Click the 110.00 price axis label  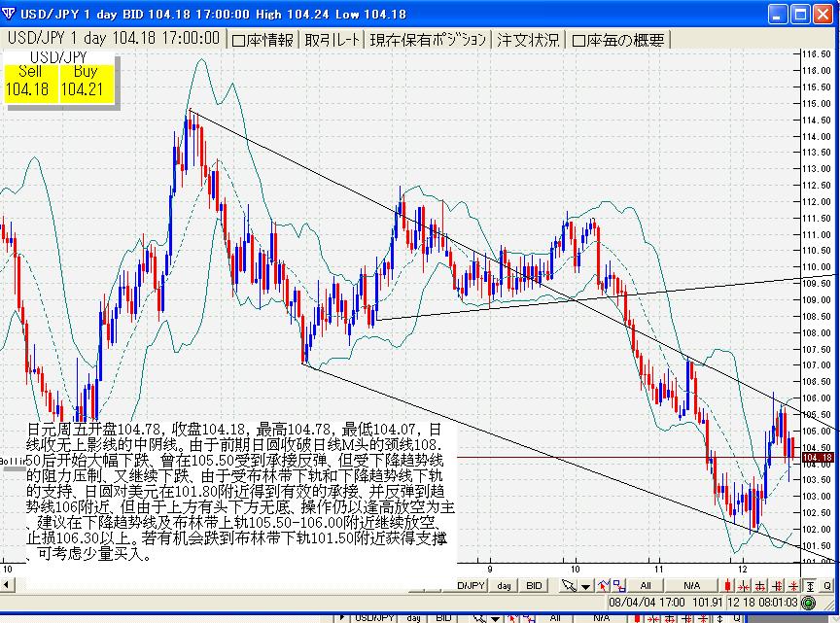(x=817, y=267)
